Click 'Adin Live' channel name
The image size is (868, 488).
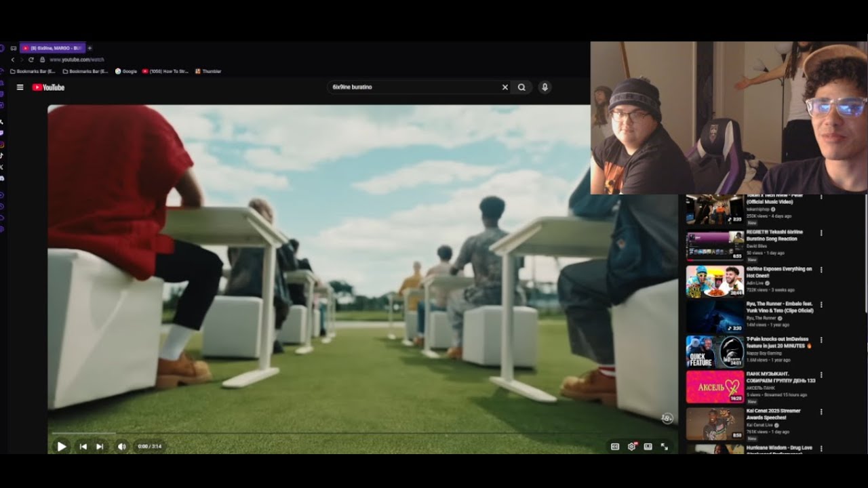coord(755,283)
